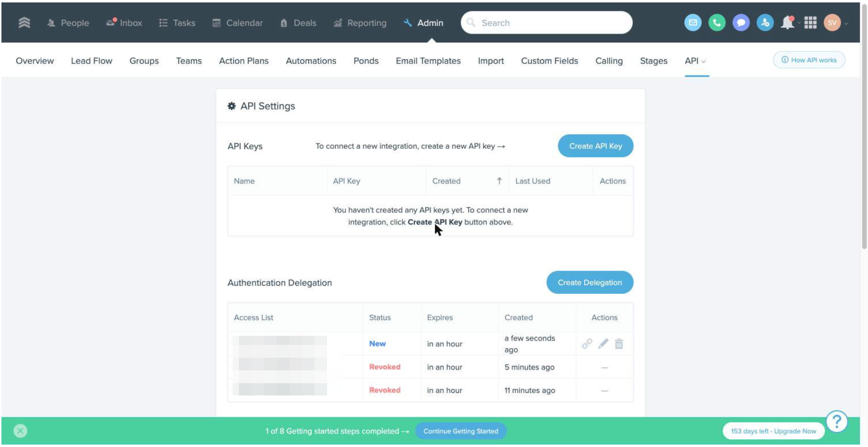868x447 pixels.
Task: Click into the Search field
Action: (546, 23)
